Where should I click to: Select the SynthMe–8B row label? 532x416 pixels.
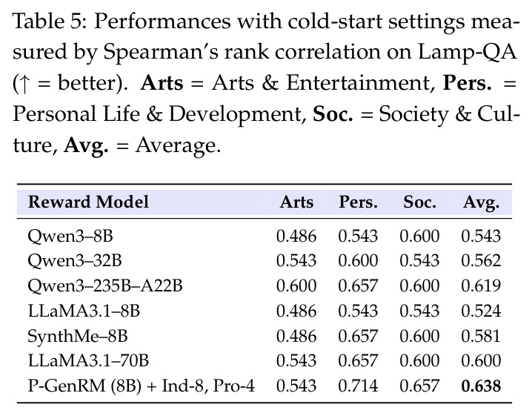pos(78,336)
